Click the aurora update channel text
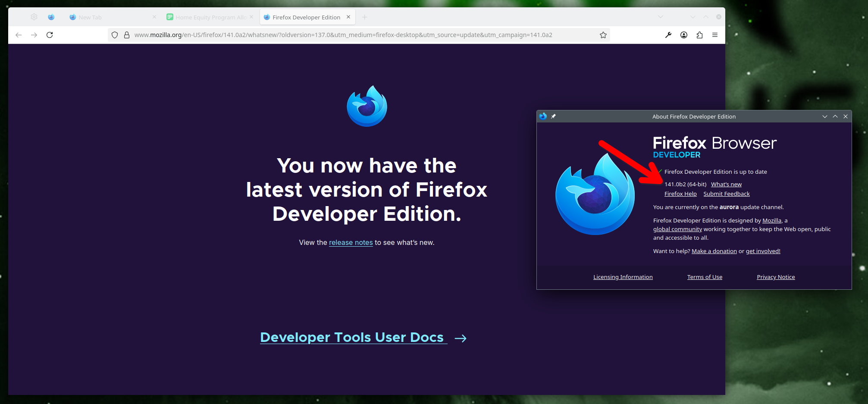This screenshot has height=404, width=868. [x=718, y=207]
